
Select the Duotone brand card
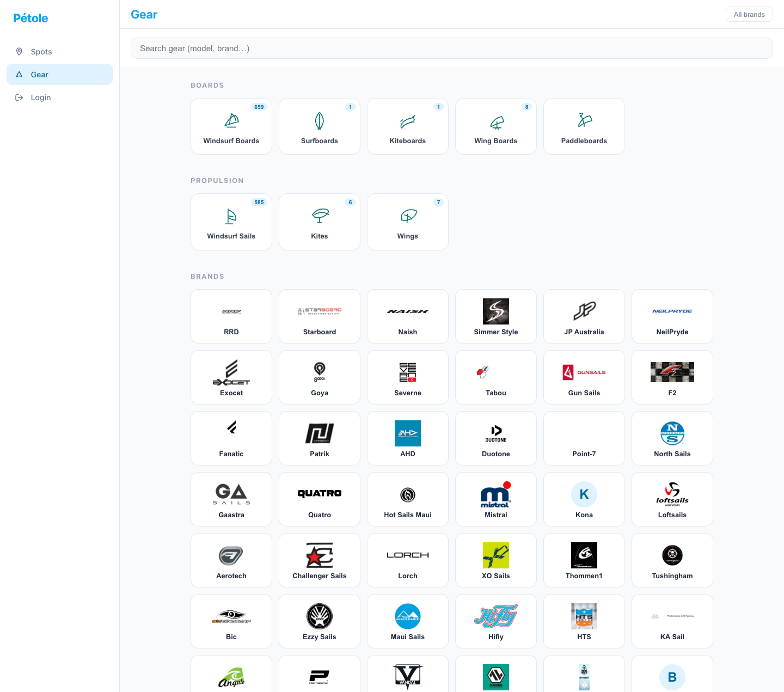(496, 438)
